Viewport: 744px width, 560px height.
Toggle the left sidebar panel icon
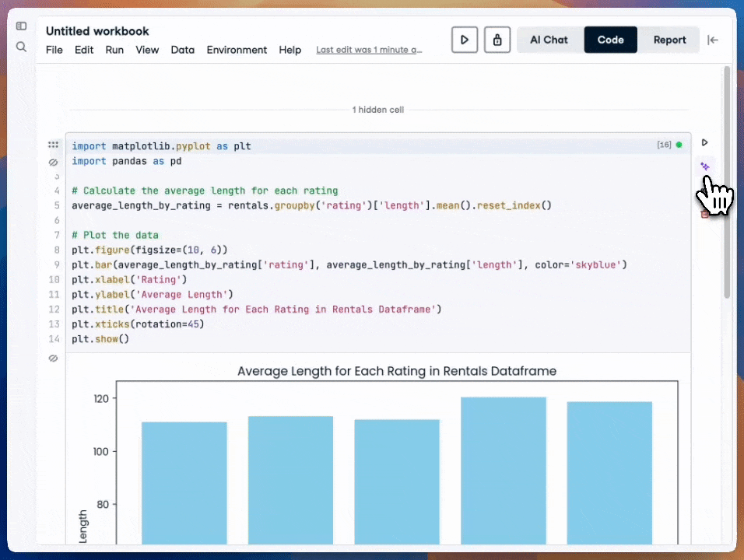point(21,26)
